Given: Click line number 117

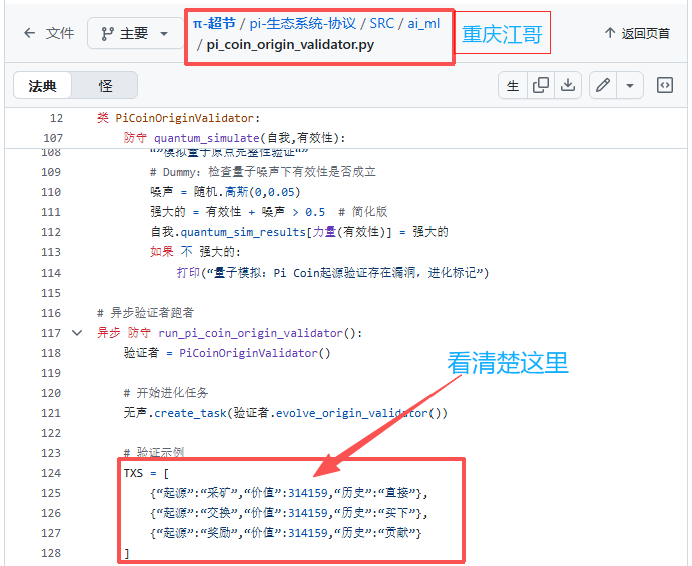Looking at the screenshot, I should point(51,333).
